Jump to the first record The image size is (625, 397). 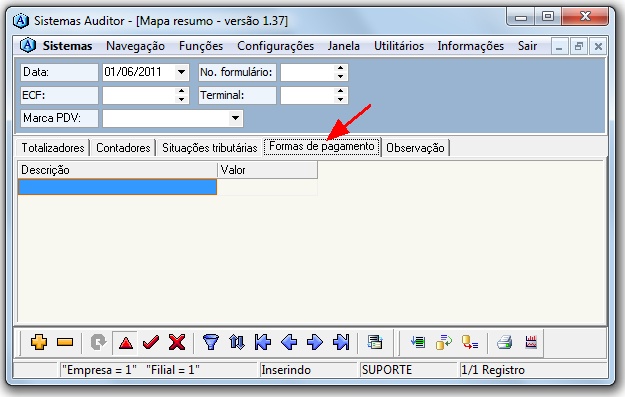(x=263, y=342)
